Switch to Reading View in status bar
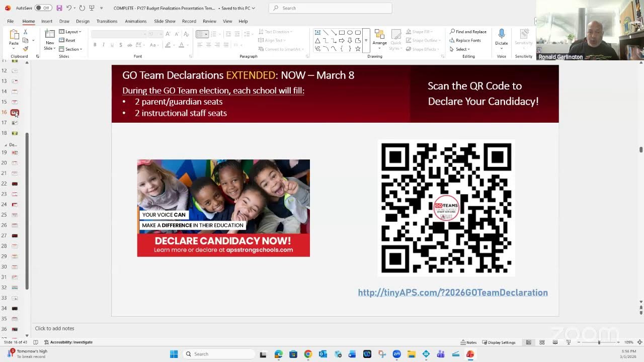 click(x=555, y=342)
